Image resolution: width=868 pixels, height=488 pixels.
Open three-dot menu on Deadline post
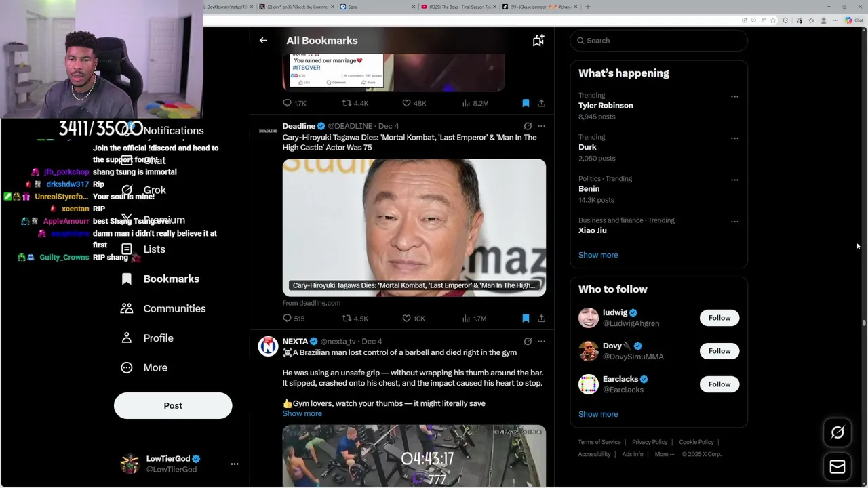point(541,126)
